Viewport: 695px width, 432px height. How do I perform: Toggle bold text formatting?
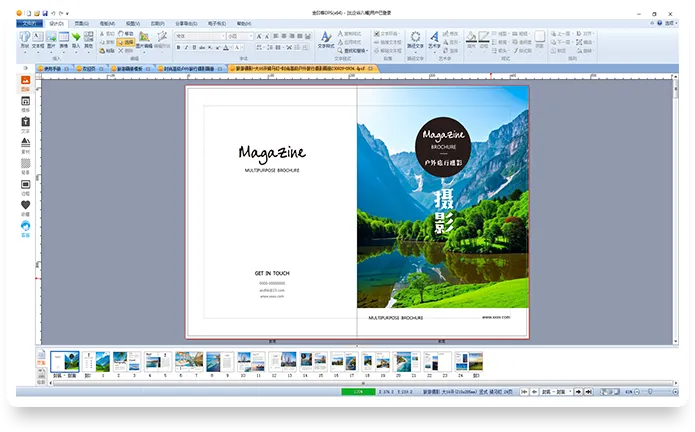(179, 46)
